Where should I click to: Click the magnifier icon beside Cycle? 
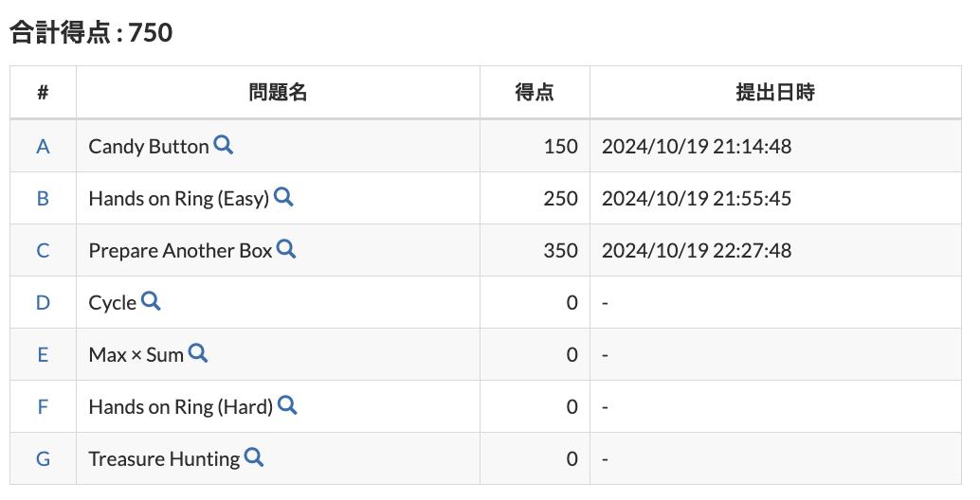coord(151,301)
